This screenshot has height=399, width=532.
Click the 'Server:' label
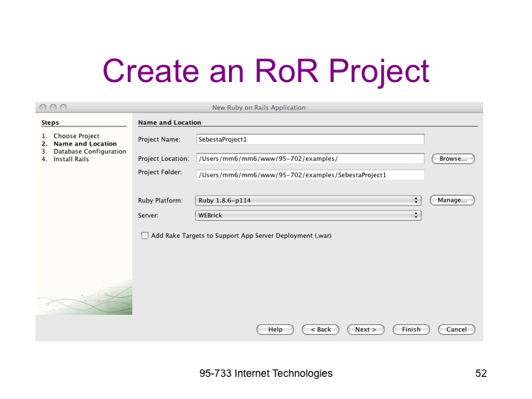point(148,216)
